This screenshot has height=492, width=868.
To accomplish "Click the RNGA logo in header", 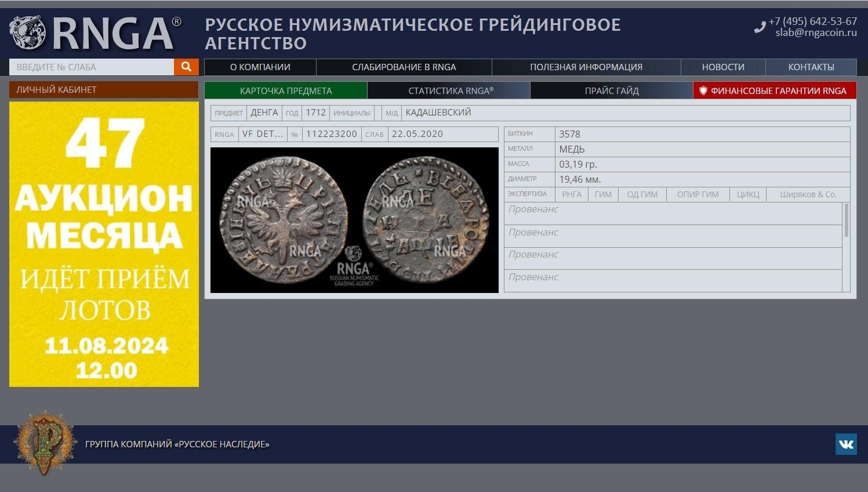I will [96, 33].
